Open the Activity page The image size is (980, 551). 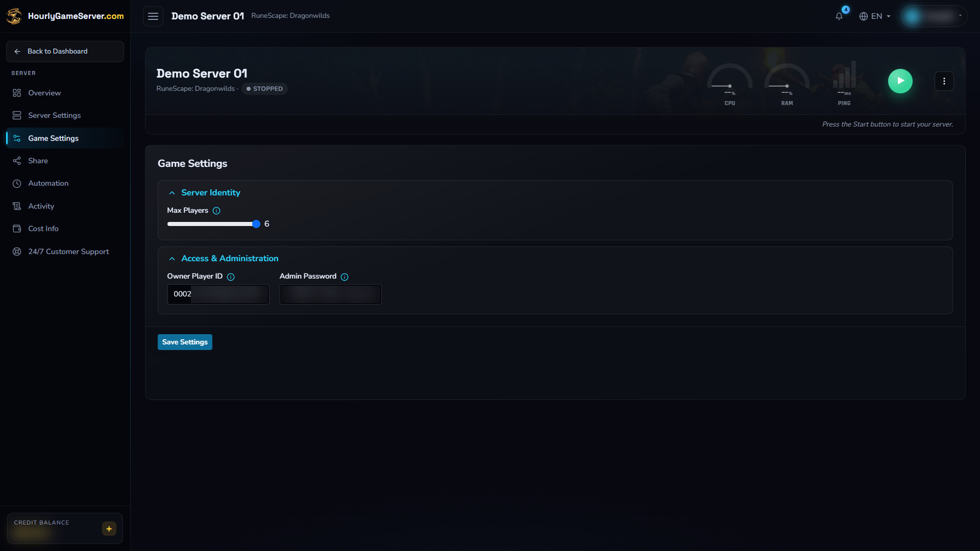[x=65, y=206]
